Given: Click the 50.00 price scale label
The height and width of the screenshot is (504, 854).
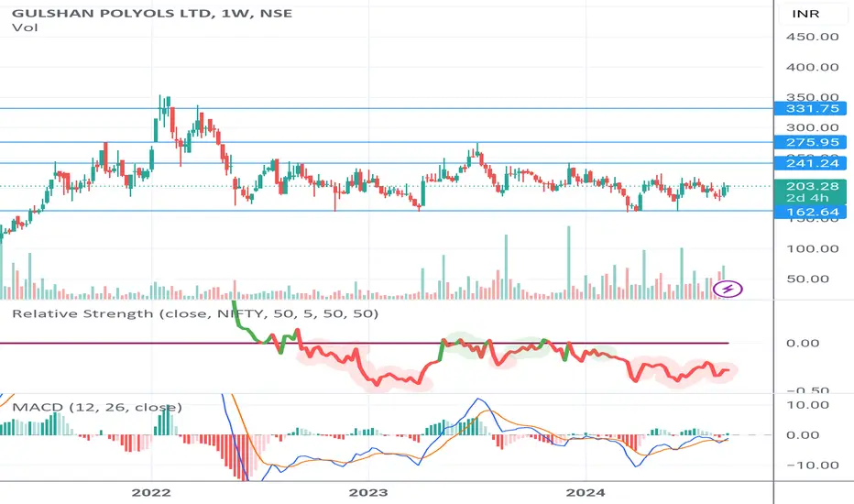Looking at the screenshot, I should [807, 279].
